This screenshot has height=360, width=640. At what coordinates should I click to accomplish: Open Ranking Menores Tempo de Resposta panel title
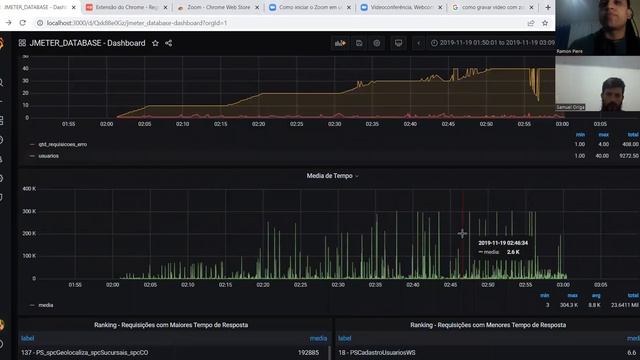coord(488,325)
